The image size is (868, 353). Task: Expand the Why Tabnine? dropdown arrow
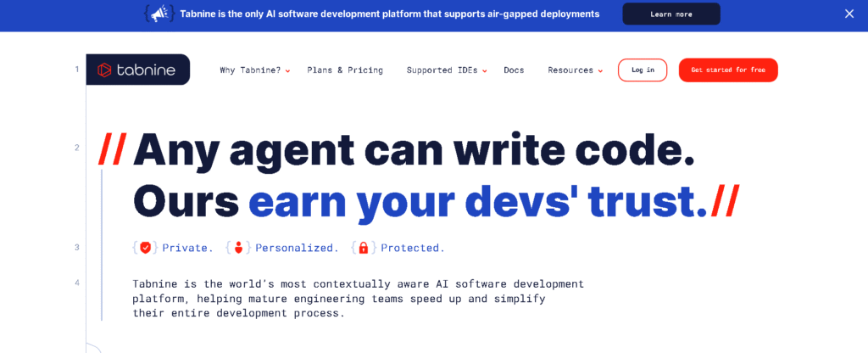pyautogui.click(x=288, y=71)
